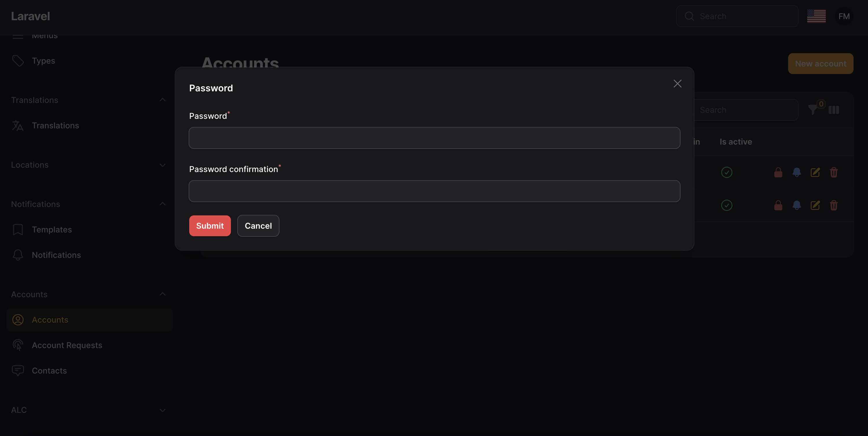The height and width of the screenshot is (436, 868).
Task: Click the Password input field
Action: point(435,137)
